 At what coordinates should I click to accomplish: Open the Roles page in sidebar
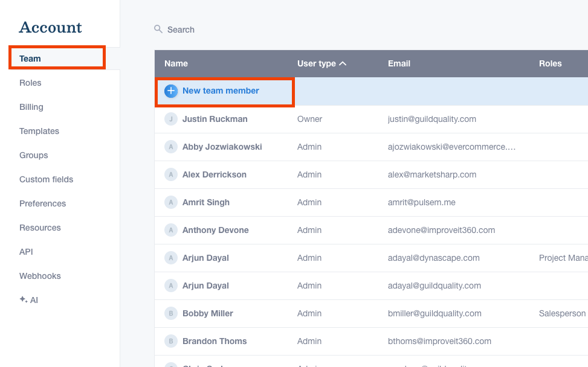pyautogui.click(x=30, y=83)
